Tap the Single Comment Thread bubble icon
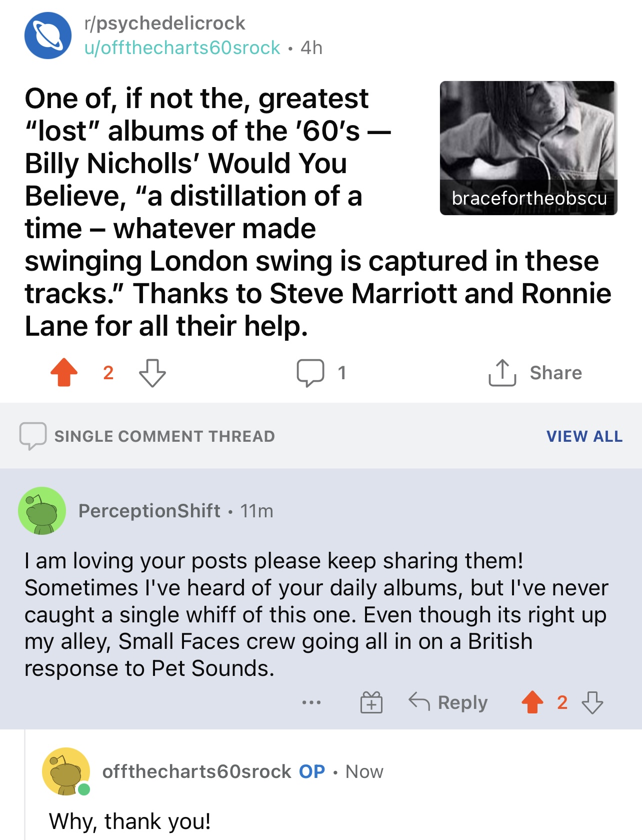 [32, 436]
